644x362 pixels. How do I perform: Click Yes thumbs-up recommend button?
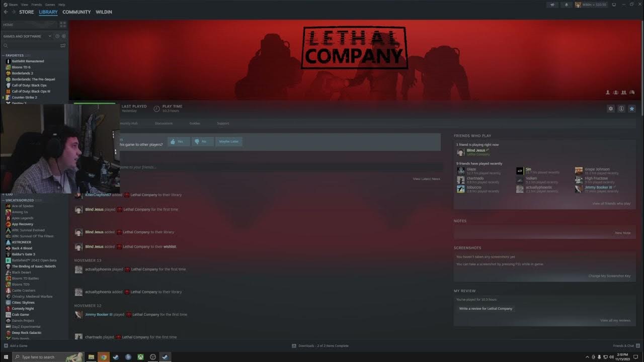pos(179,142)
